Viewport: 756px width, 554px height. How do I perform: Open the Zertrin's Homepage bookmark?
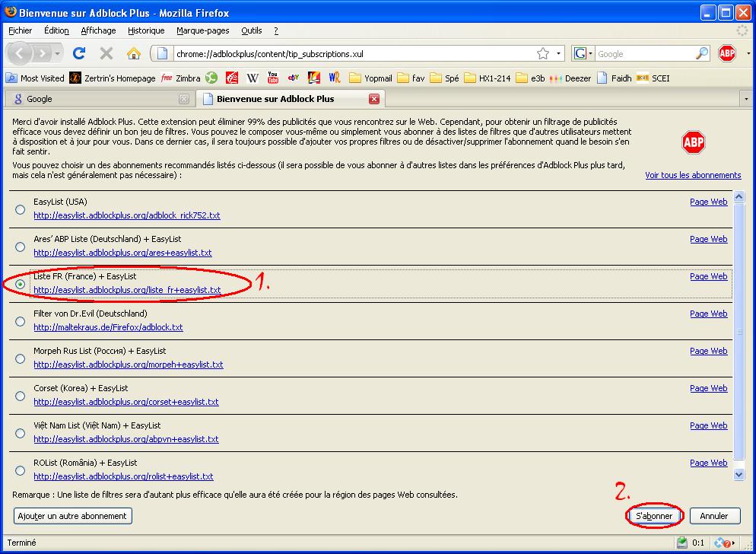[x=113, y=78]
